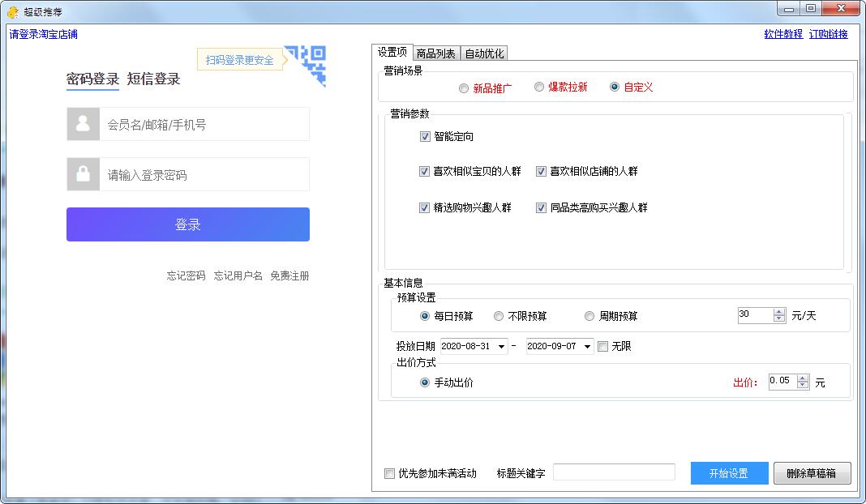The height and width of the screenshot is (504, 866).
Task: Open the start date 2020-08-31 dropdown
Action: click(502, 347)
